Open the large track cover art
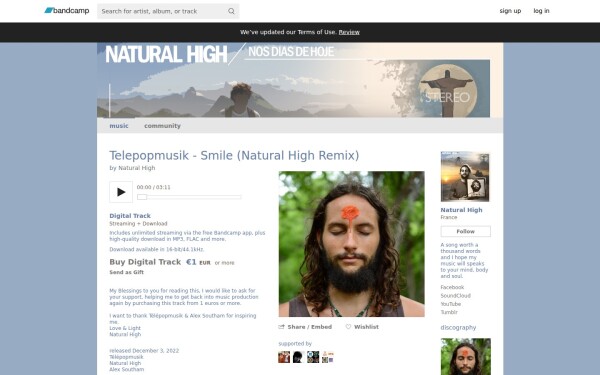The image size is (600, 375). pos(351,244)
